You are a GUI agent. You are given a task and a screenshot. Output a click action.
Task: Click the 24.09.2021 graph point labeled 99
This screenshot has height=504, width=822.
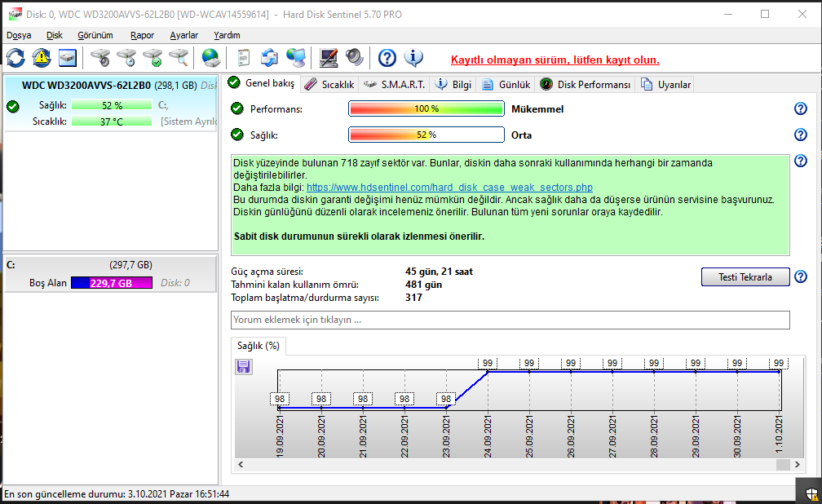(488, 372)
